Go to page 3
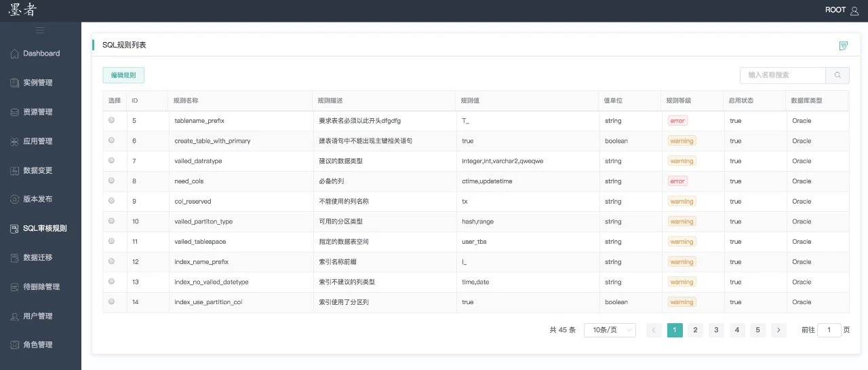This screenshot has height=370, width=868. [x=716, y=330]
